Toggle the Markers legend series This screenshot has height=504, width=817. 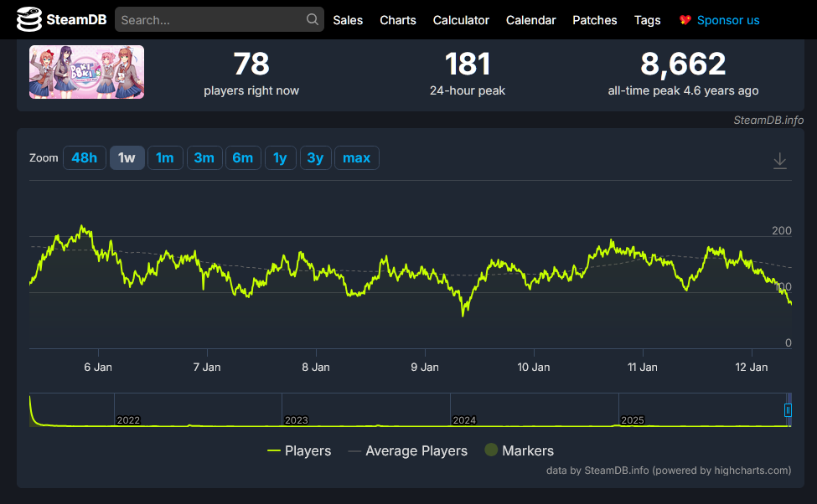pyautogui.click(x=519, y=451)
